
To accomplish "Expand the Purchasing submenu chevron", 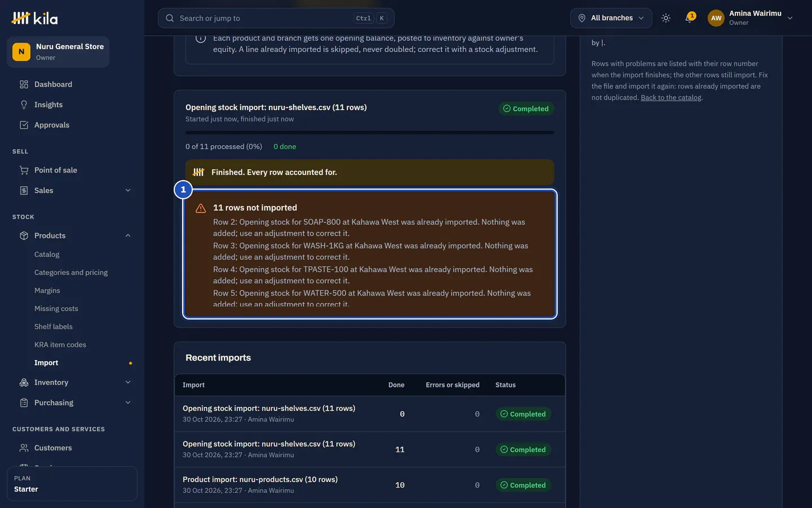I will tap(128, 402).
